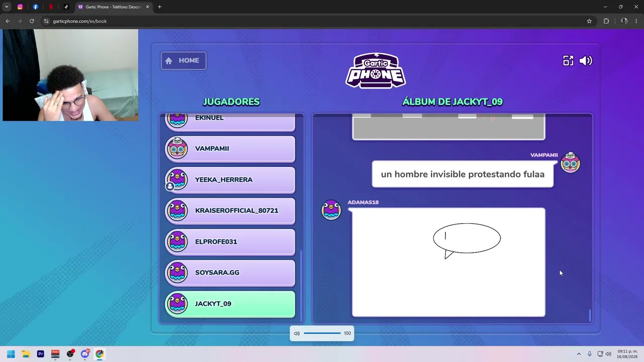Bookmark this page with the star
This screenshot has height=362, width=644.
(x=589, y=21)
